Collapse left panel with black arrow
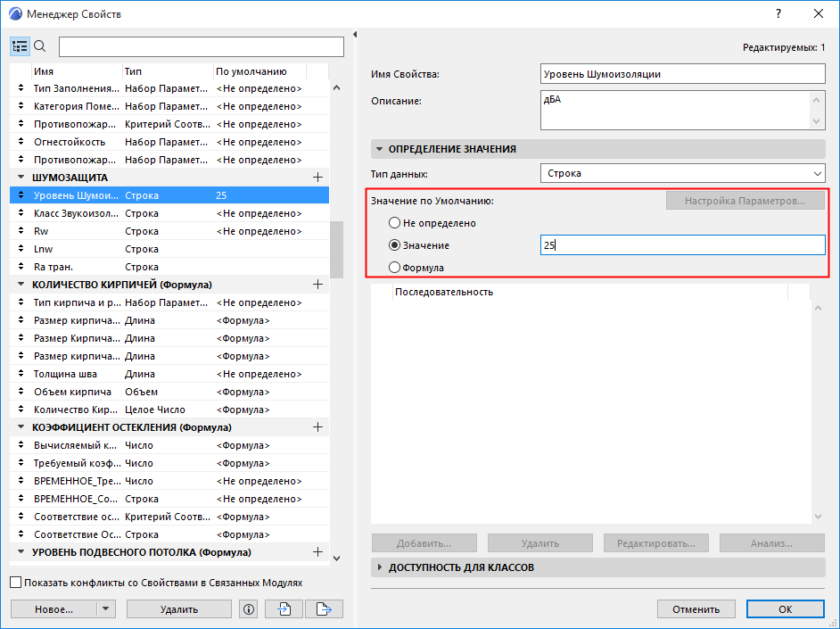Viewport: 840px width, 629px height. 355,34
